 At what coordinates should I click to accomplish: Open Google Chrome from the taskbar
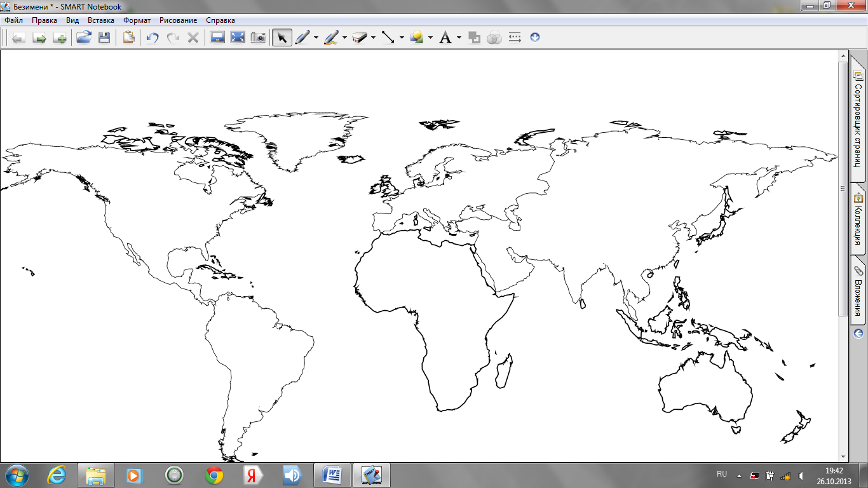[x=214, y=475]
